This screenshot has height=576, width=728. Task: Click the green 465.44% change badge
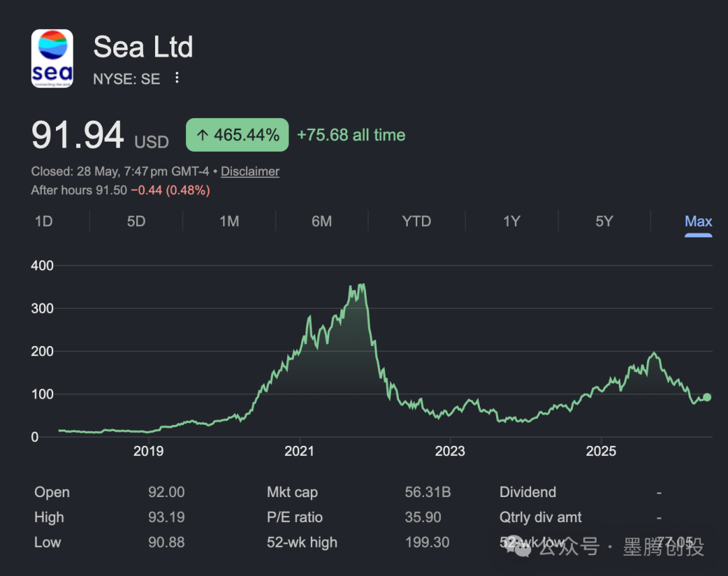point(237,135)
